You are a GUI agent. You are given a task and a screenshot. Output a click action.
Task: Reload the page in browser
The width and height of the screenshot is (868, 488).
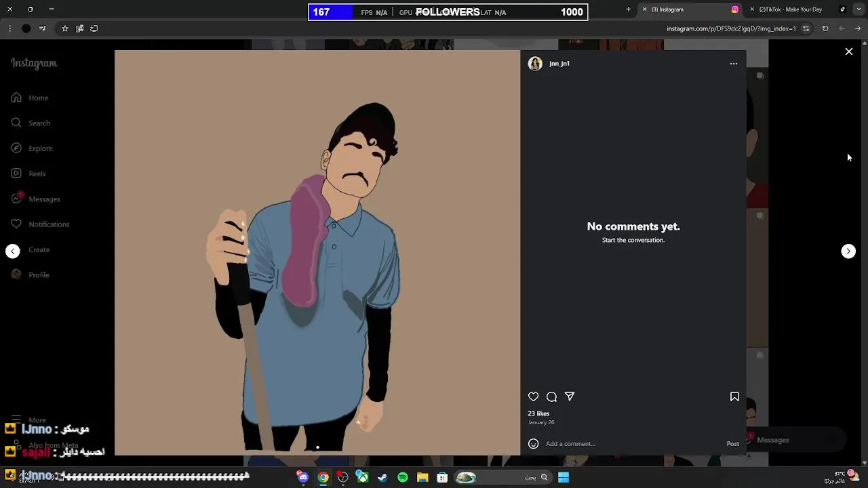[825, 28]
